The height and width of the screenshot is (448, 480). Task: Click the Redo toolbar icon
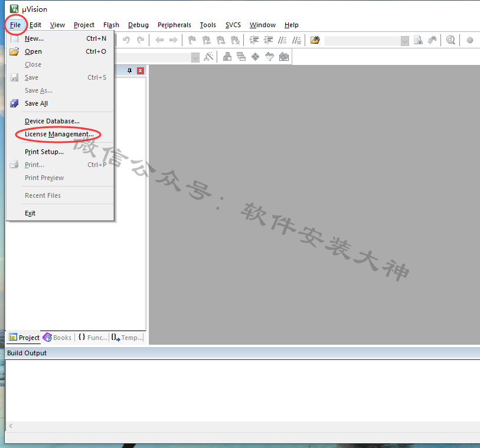point(141,40)
